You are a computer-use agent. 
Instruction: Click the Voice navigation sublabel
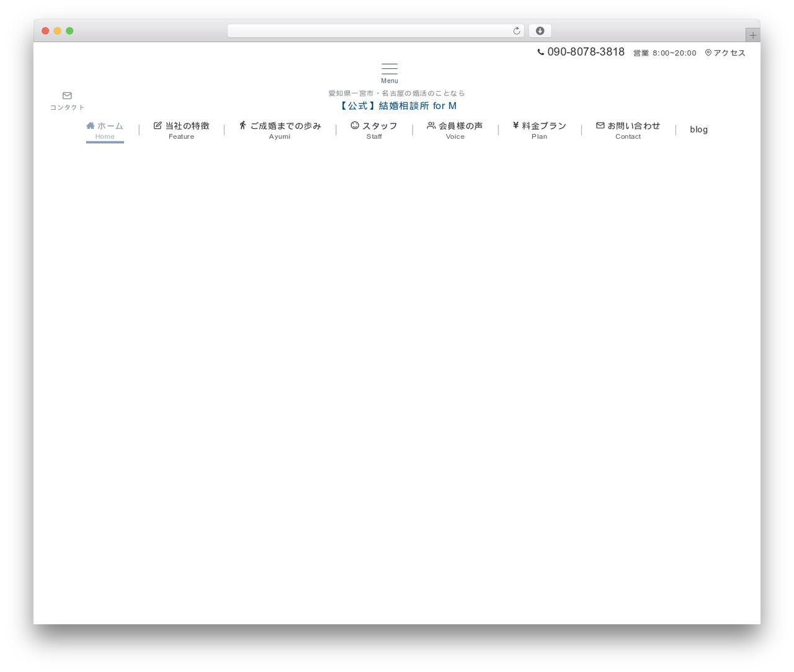tap(455, 136)
